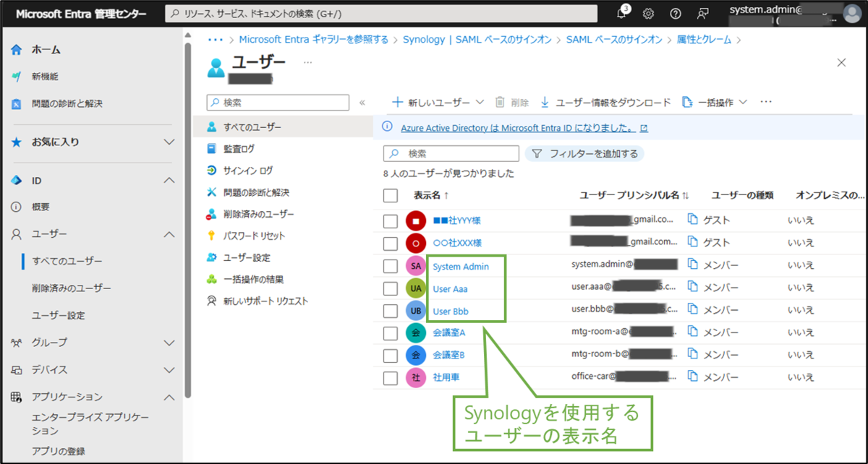Click the account avatar in the header
This screenshot has width=868, height=464.
(x=852, y=14)
